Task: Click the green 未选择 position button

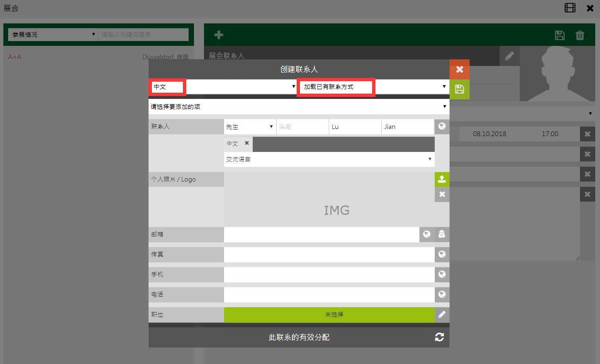Action: [329, 314]
